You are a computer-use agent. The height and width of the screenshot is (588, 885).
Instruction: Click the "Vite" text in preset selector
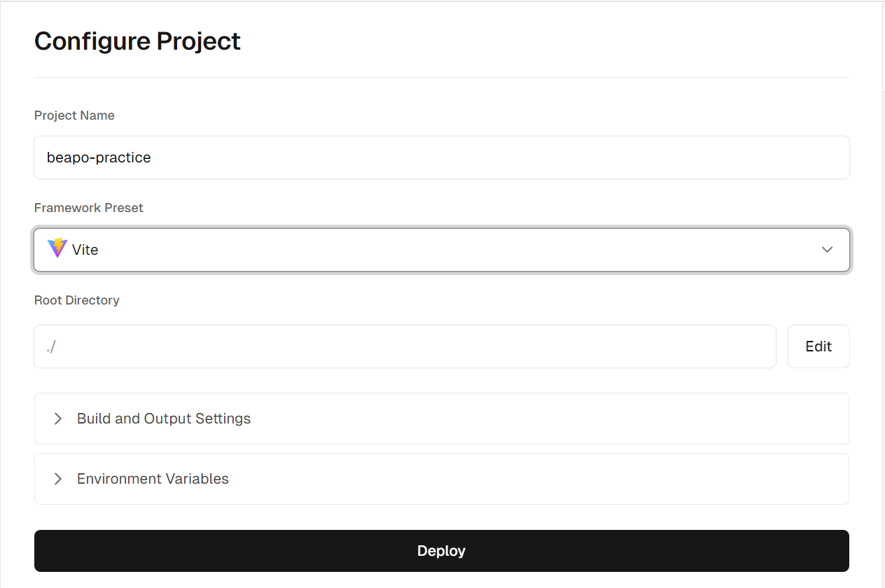click(x=85, y=250)
